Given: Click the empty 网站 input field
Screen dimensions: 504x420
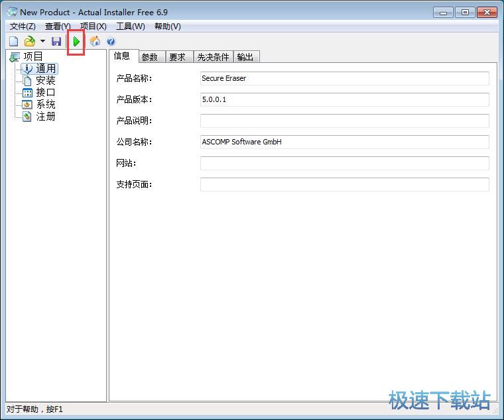Looking at the screenshot, I should [x=345, y=163].
